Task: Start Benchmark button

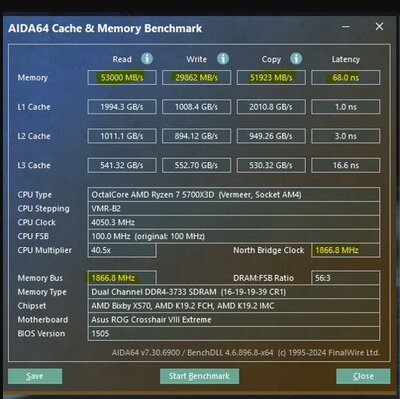Action: click(199, 376)
